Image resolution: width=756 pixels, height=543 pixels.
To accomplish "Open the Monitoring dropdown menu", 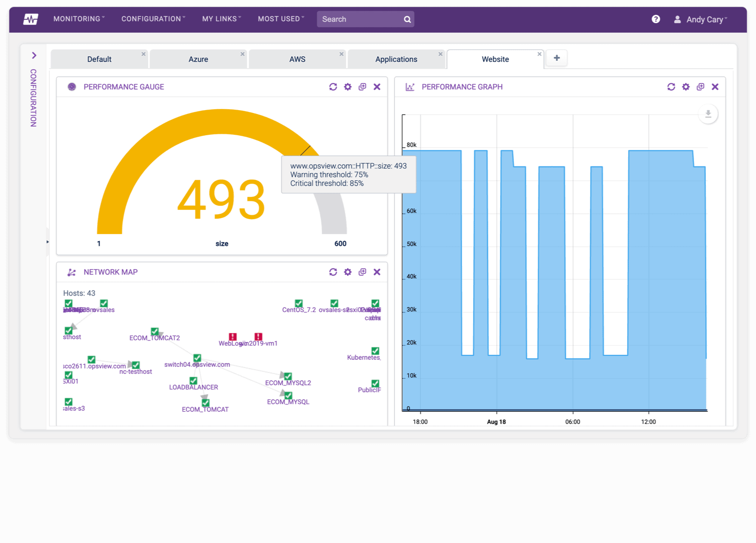I will [x=79, y=19].
